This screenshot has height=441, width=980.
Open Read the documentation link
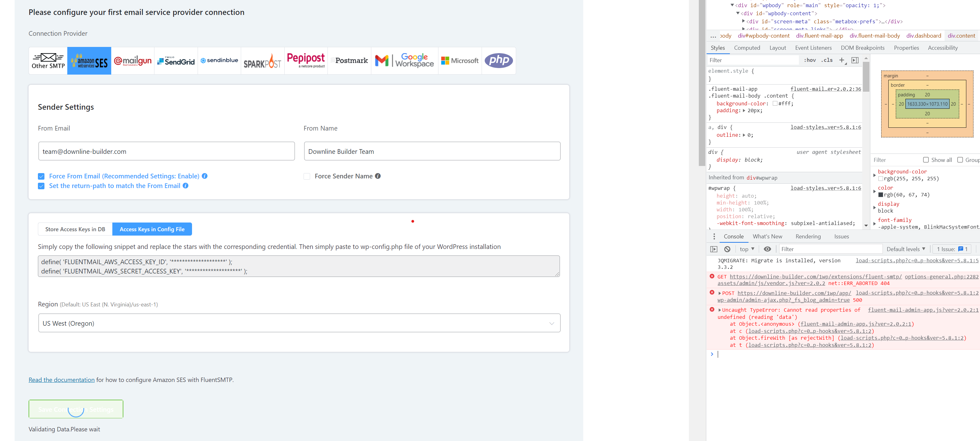(x=61, y=379)
